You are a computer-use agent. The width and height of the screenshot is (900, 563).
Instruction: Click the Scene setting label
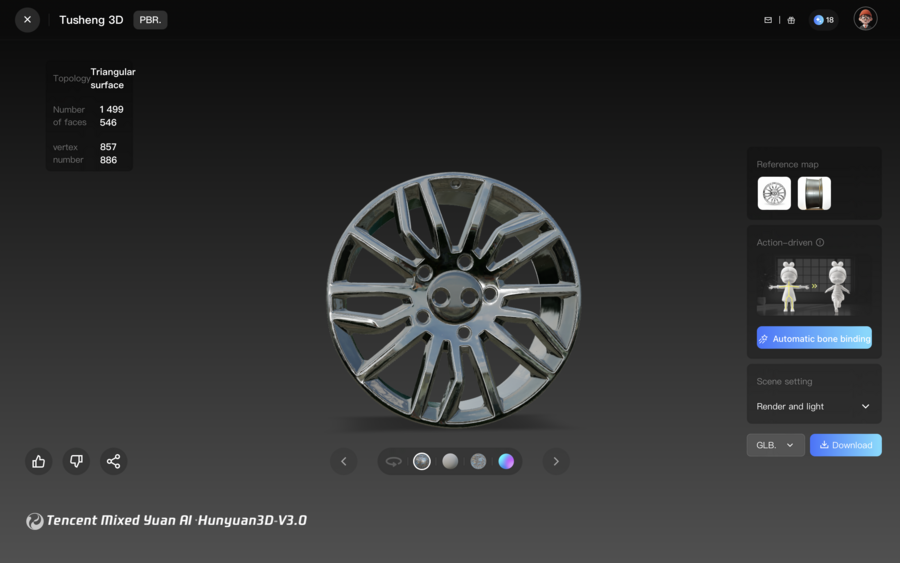tap(784, 381)
